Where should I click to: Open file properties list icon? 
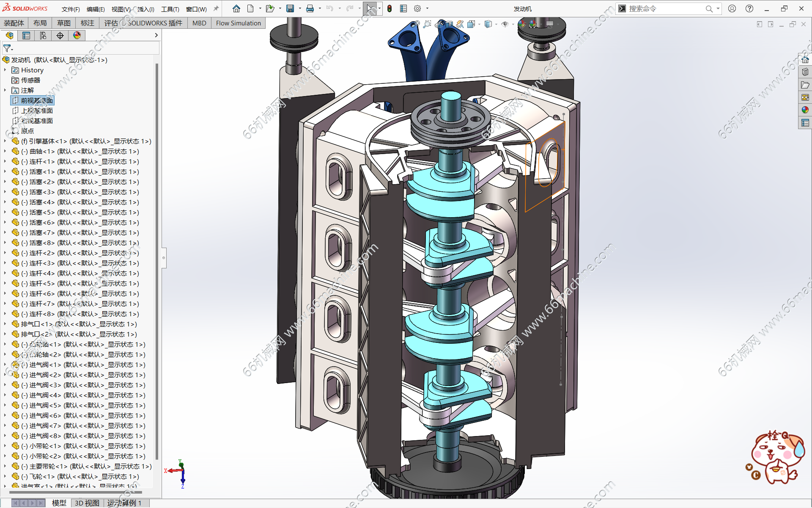tap(403, 8)
